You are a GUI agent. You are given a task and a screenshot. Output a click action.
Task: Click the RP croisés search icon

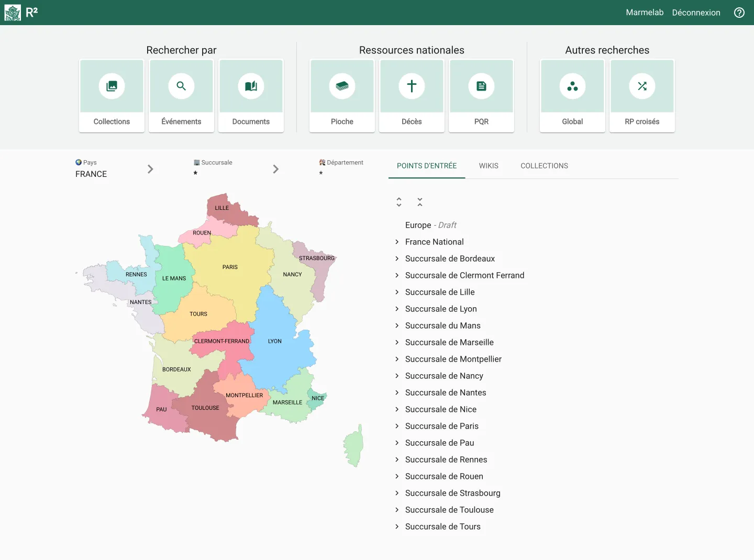coord(642,86)
